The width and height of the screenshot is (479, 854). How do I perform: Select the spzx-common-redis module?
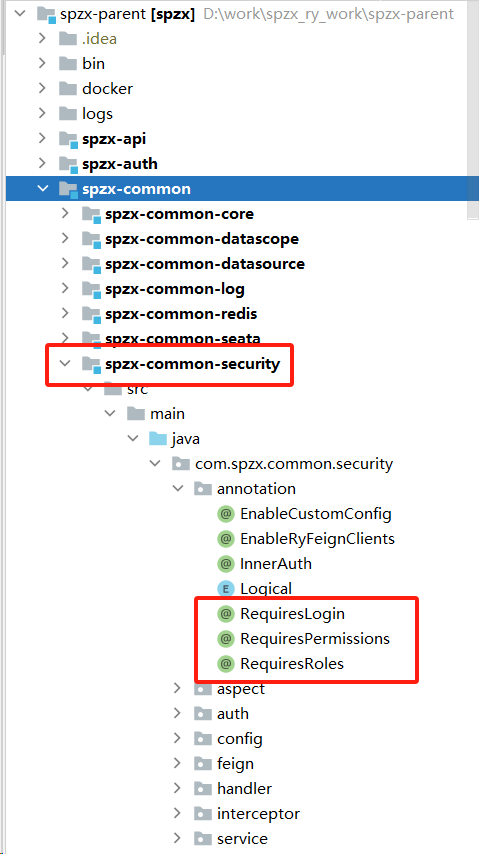click(181, 314)
